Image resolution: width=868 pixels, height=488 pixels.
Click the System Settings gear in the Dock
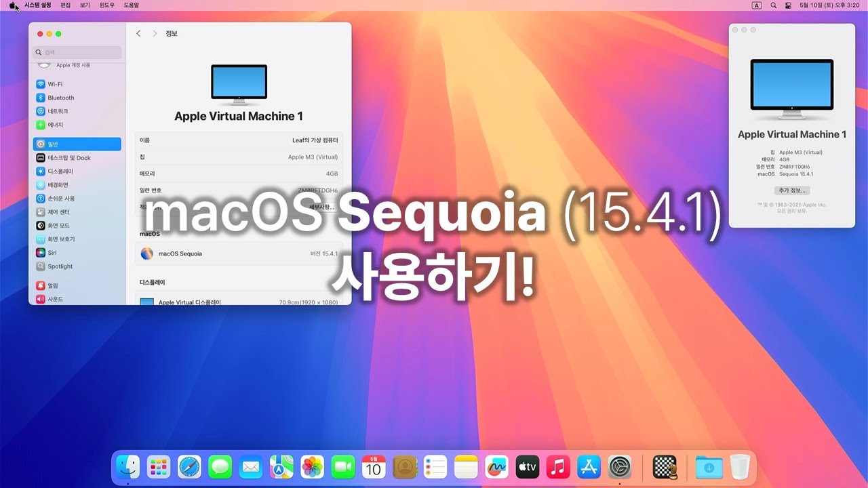tap(620, 467)
